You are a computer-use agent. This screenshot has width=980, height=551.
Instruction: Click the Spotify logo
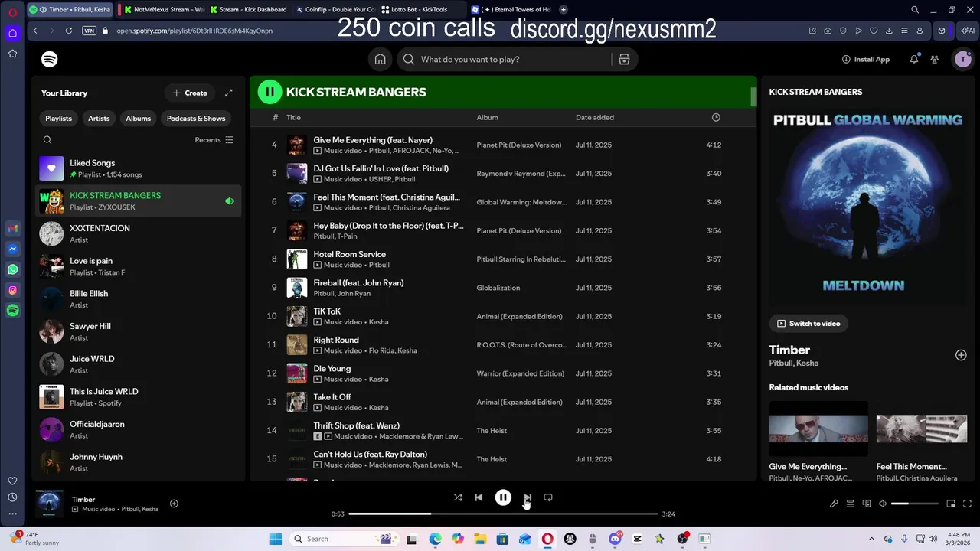[x=50, y=59]
